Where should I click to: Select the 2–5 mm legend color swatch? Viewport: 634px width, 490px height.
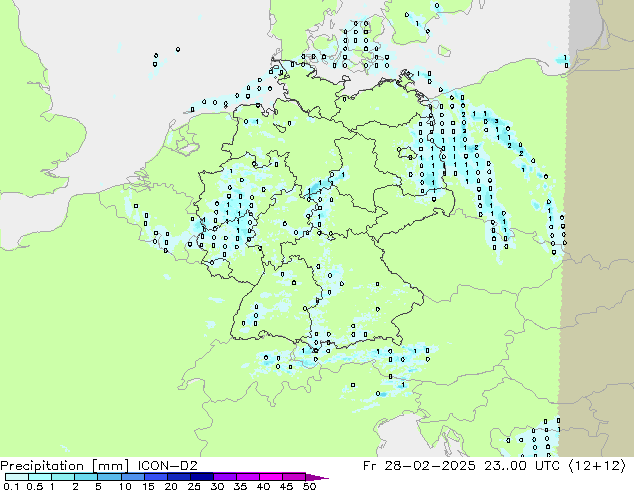click(x=86, y=477)
